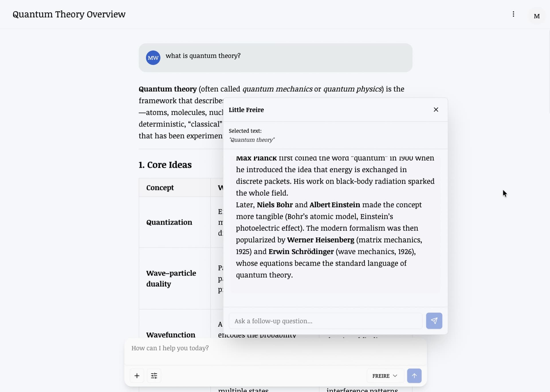
Task: Open the sliders settings icon
Action: pos(154,376)
